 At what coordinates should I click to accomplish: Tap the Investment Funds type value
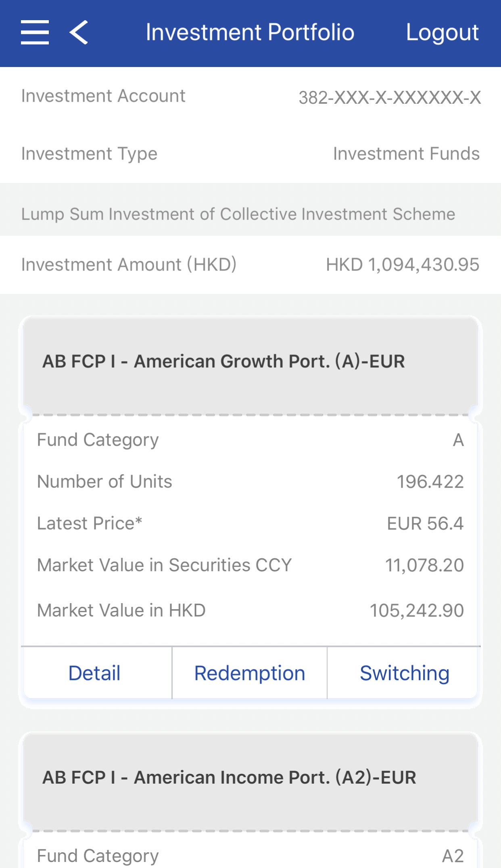[406, 154]
